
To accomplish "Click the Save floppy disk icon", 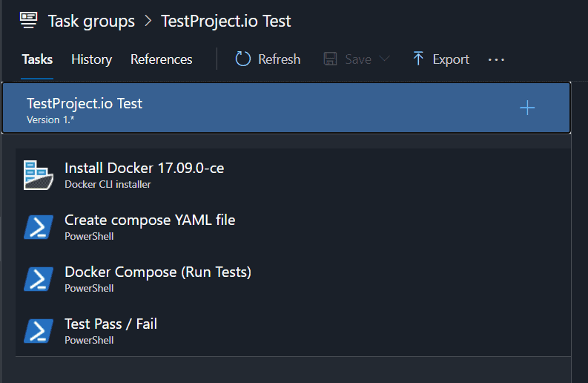I will pos(331,59).
